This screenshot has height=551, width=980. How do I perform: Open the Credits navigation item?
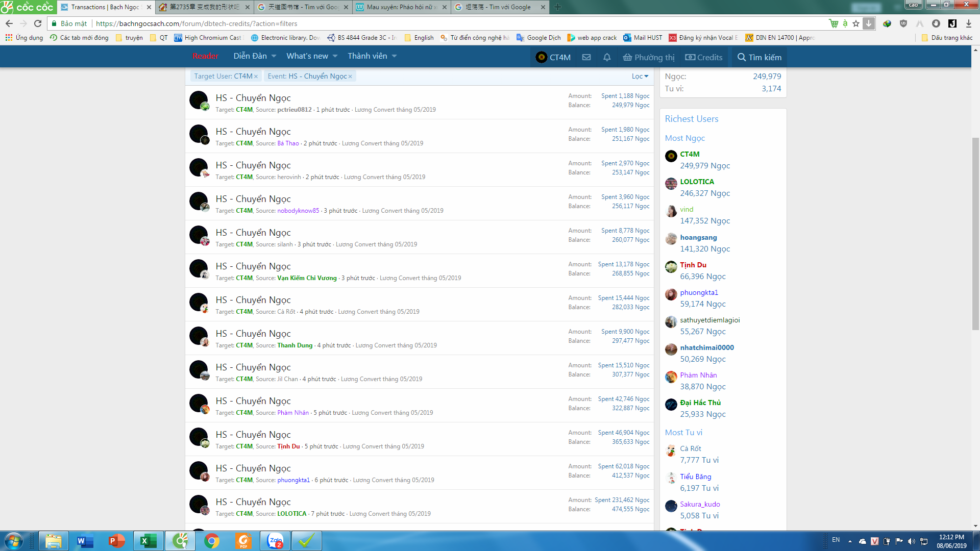pos(704,57)
